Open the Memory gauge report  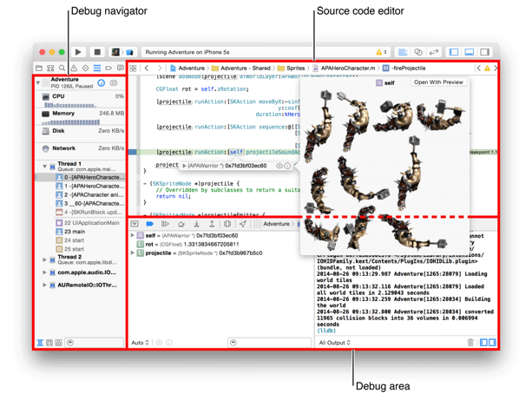[80, 117]
